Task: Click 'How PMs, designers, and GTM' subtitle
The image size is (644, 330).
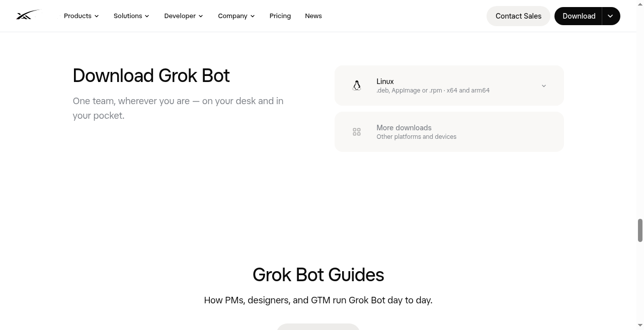Action: (318, 300)
